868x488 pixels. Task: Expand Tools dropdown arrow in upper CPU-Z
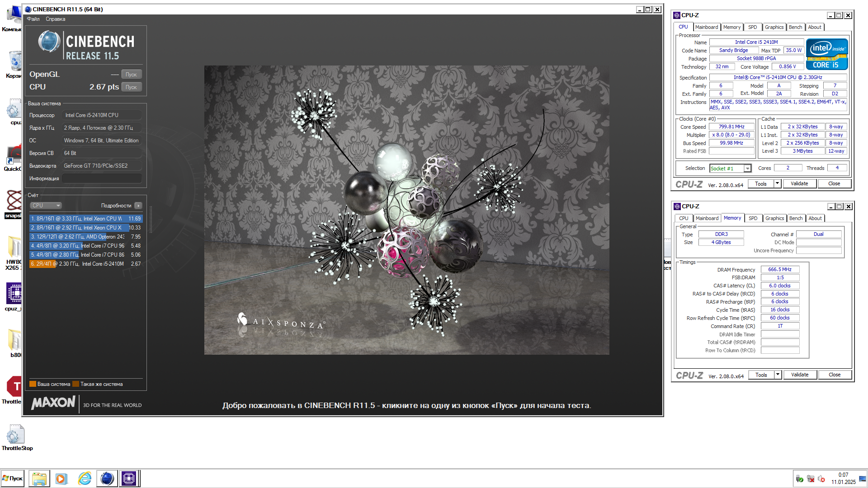[x=777, y=184]
